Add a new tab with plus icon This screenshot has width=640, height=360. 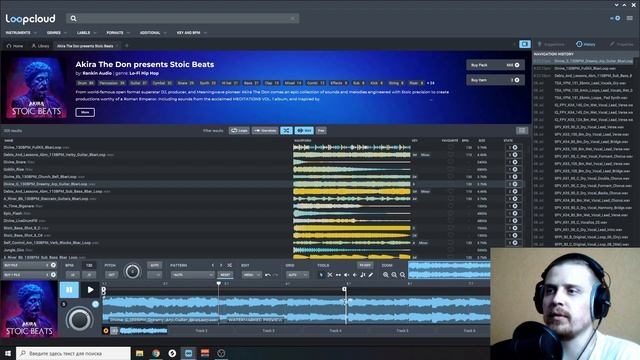click(127, 46)
